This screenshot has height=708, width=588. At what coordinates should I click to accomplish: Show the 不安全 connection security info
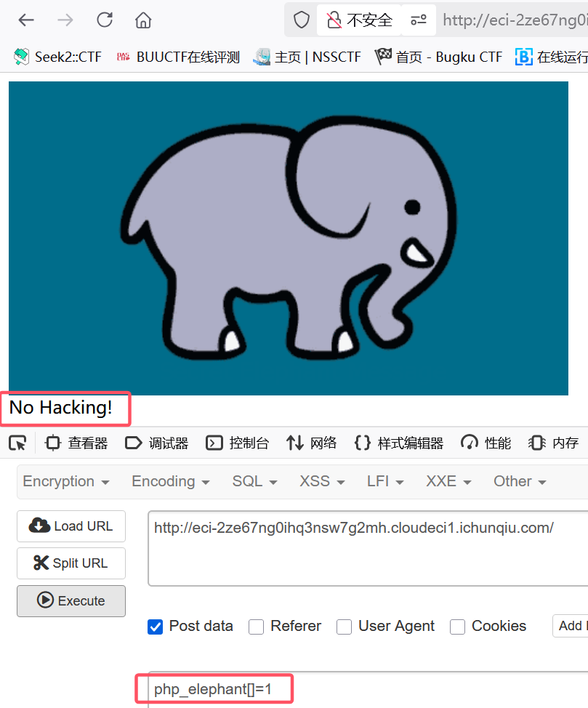click(359, 20)
